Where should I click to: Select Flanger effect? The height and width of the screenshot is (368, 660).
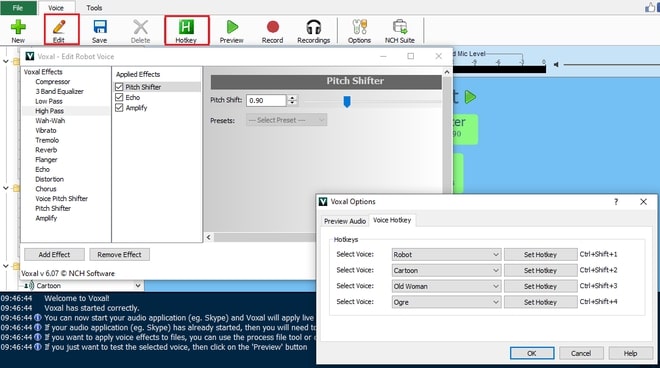(x=46, y=160)
